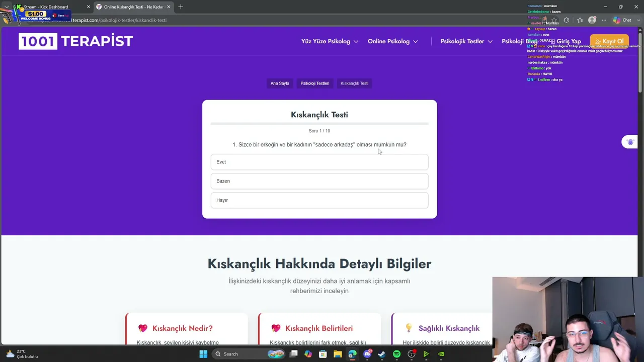The image size is (644, 362).
Task: Open the Psikolojik Testler navigation menu
Action: (466, 41)
